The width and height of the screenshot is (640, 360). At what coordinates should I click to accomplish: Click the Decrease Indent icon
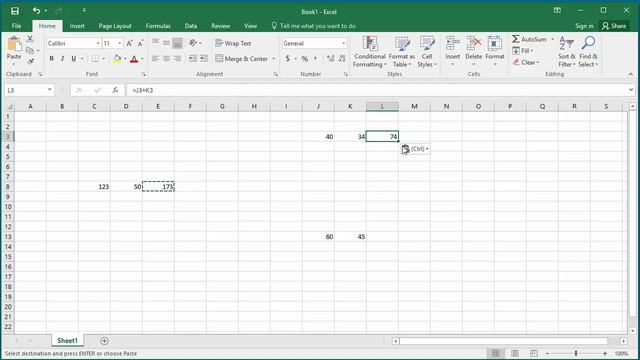[x=193, y=59]
